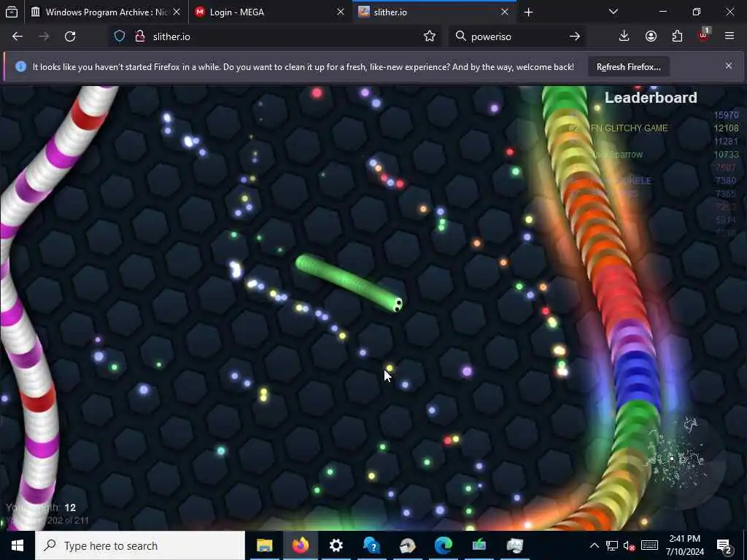Open the touch keyboard tray icon
747x560 pixels.
point(649,545)
